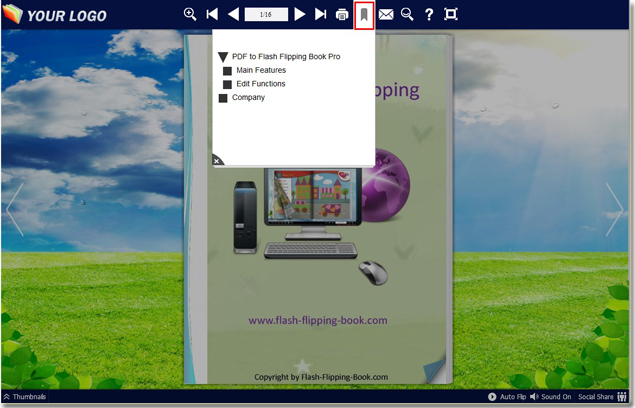Image resolution: width=635 pixels, height=408 pixels.
Task: Toggle the bookmark panel icon
Action: [364, 14]
